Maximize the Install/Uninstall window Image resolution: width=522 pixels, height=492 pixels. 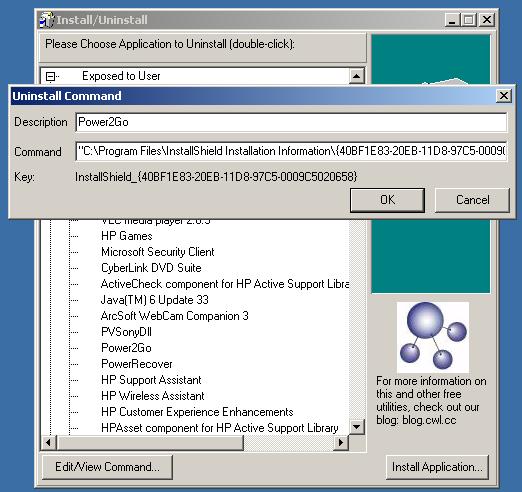[468, 20]
